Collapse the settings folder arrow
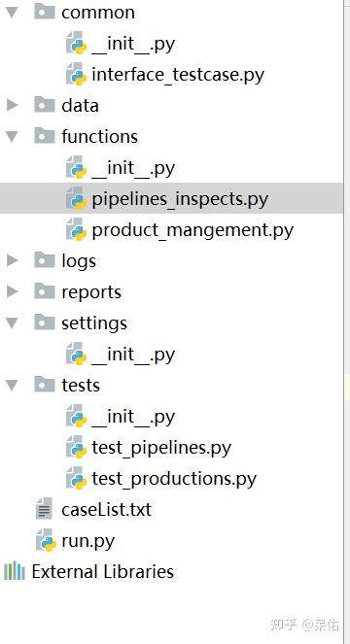The height and width of the screenshot is (644, 350). point(12,322)
